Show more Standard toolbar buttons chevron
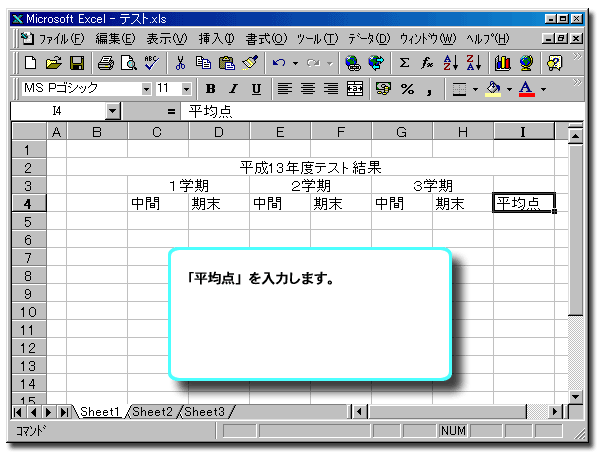 577,57
